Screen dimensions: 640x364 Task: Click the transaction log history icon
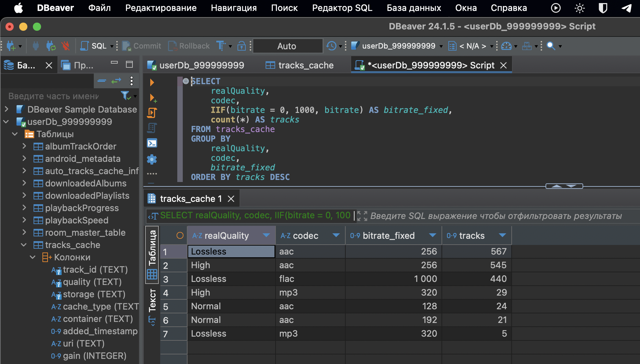pyautogui.click(x=331, y=46)
